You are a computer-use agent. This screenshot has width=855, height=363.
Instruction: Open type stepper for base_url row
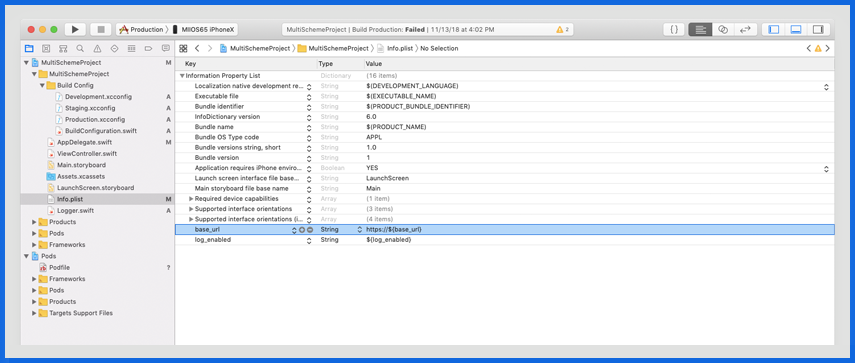point(359,230)
